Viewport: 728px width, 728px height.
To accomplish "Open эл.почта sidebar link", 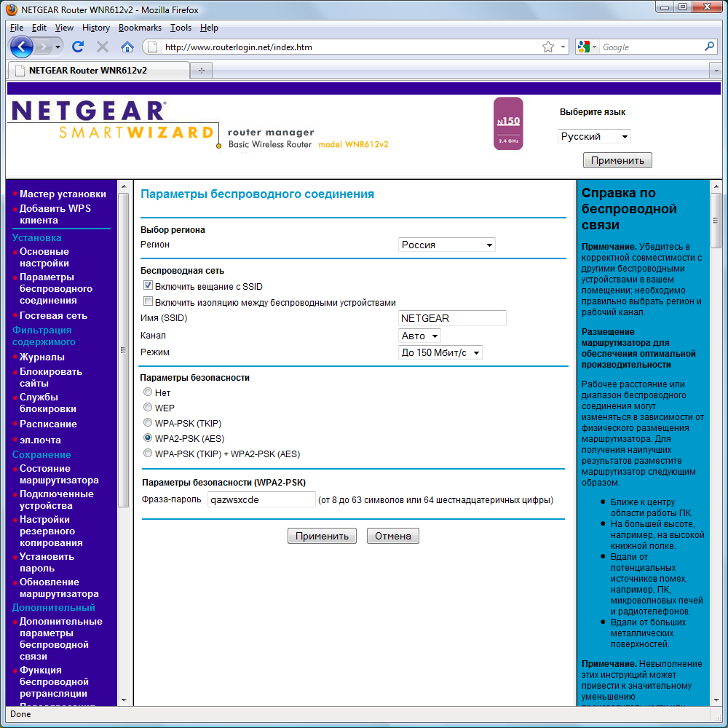I will (x=40, y=440).
